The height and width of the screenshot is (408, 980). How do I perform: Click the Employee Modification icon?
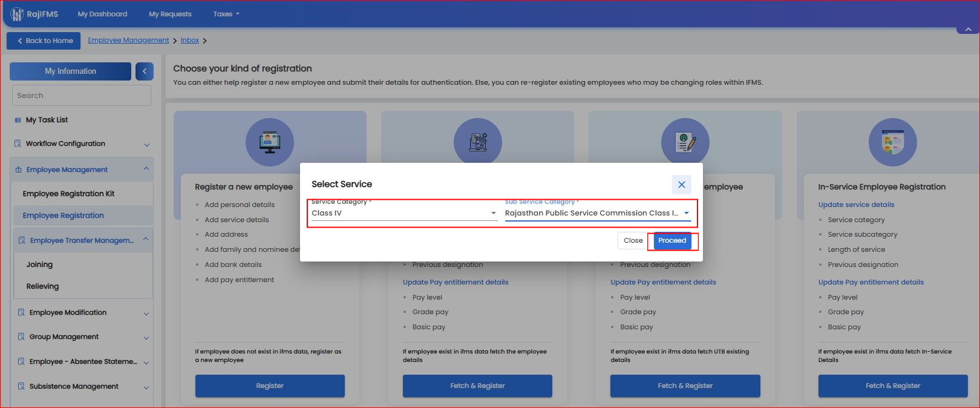coord(21,312)
